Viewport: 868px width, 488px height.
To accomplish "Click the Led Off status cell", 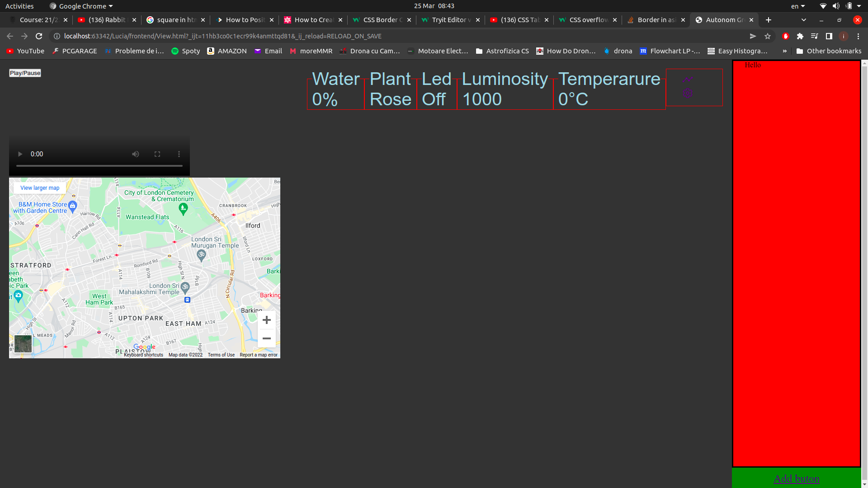I will [436, 89].
